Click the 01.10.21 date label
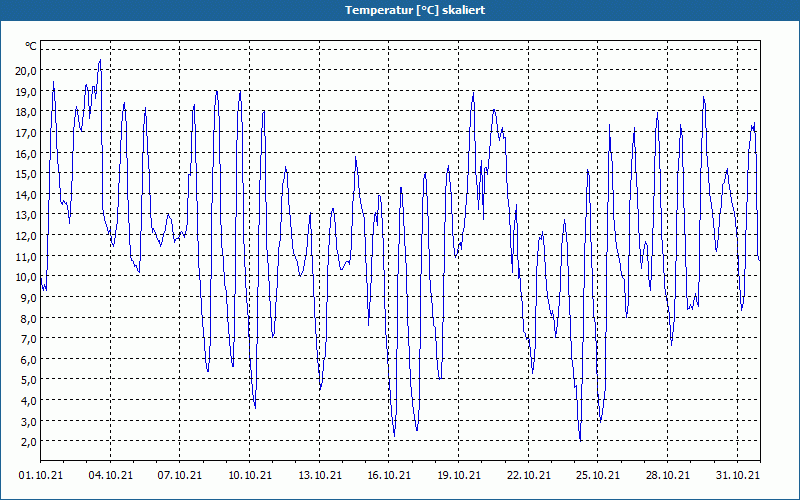Image resolution: width=800 pixels, height=500 pixels. point(41,476)
